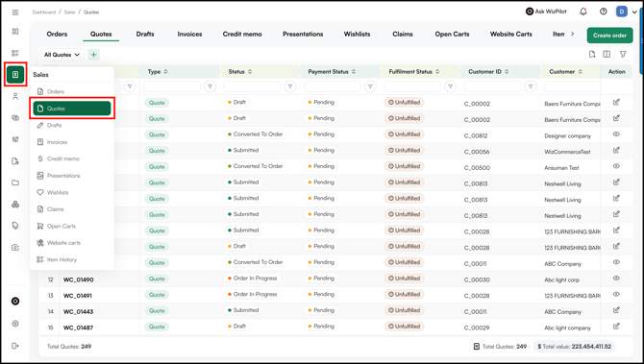Image resolution: width=644 pixels, height=364 pixels.
Task: Go to Sales breadcrumb link
Action: [69, 12]
